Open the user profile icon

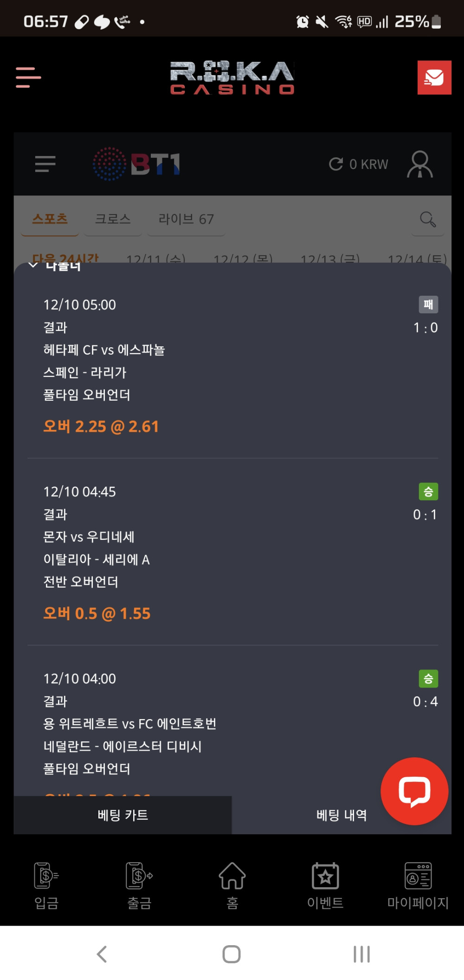click(x=419, y=164)
